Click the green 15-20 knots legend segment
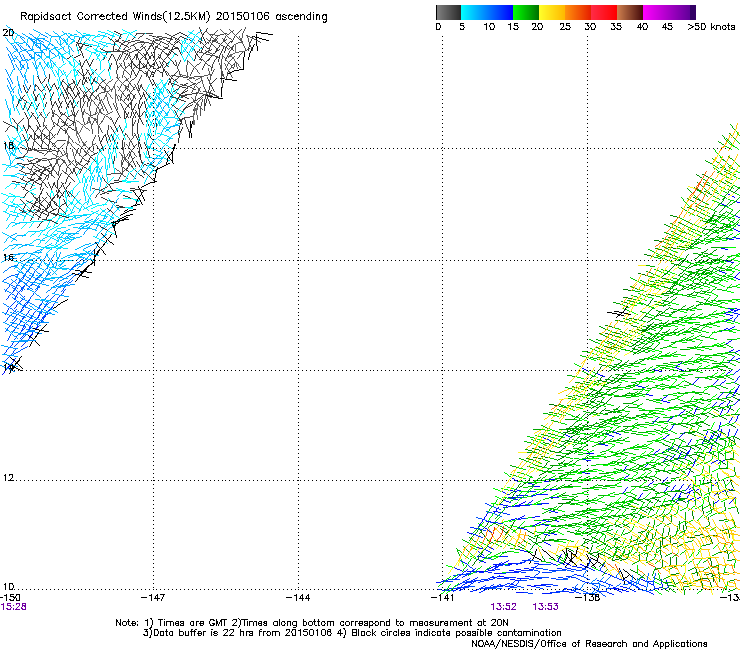The image size is (740, 650). coord(525,12)
